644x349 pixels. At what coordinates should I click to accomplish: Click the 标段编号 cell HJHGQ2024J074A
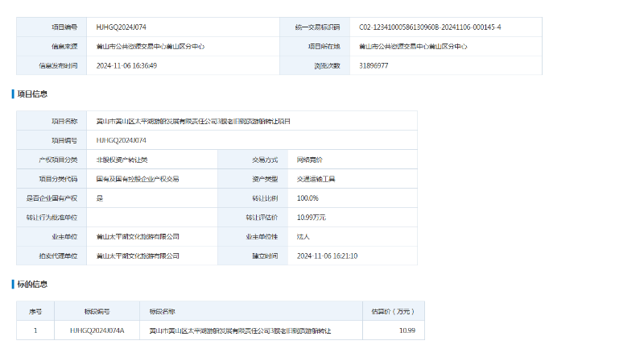[x=97, y=330]
